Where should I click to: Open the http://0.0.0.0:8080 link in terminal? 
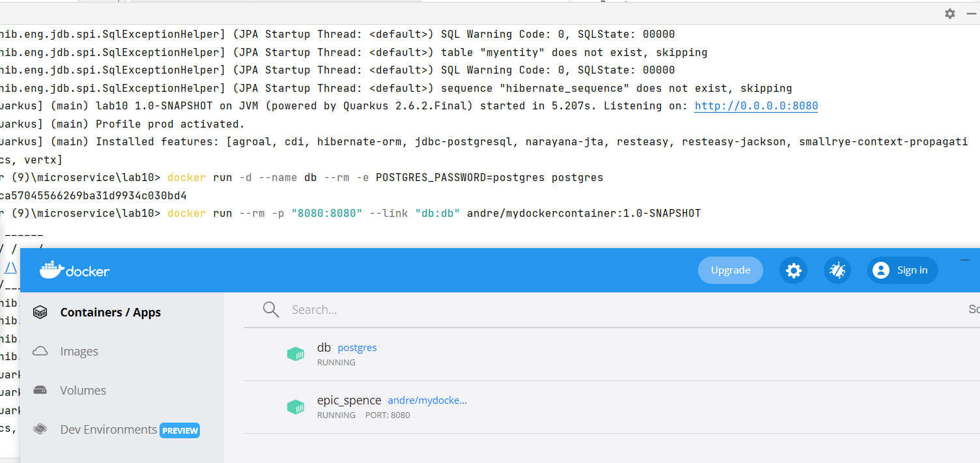click(756, 106)
